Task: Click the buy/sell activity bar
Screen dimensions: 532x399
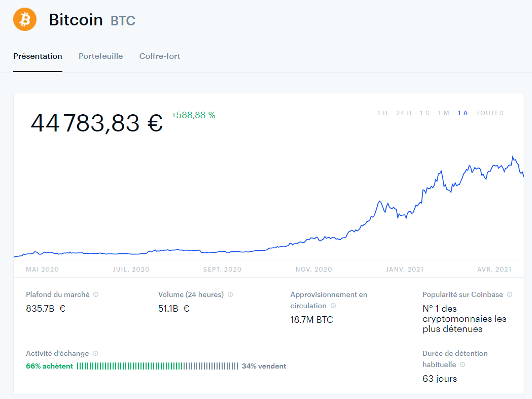Action: [157, 366]
